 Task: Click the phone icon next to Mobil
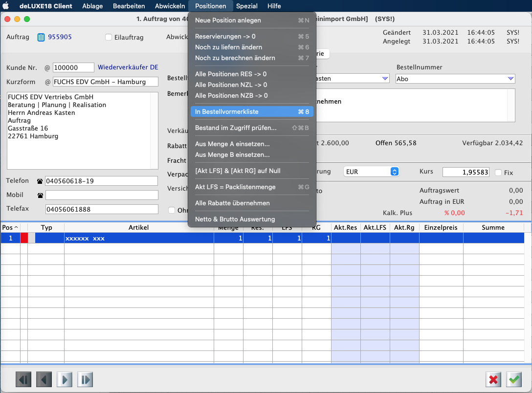(40, 196)
